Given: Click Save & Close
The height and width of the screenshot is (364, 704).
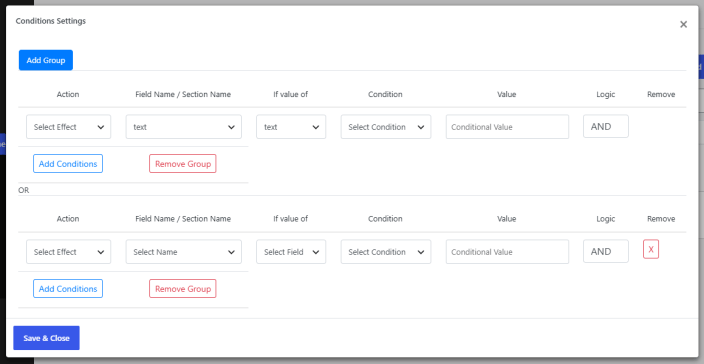Looking at the screenshot, I should (x=46, y=338).
